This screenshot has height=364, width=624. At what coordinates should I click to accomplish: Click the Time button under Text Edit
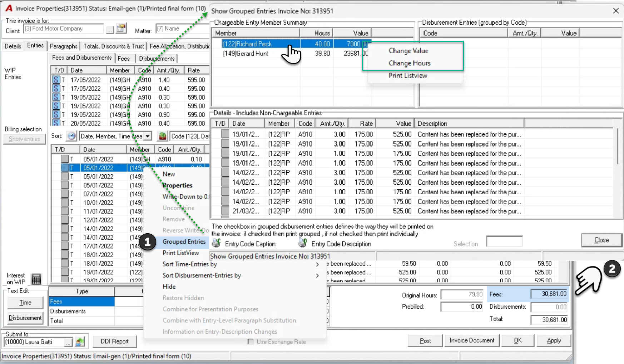25,303
